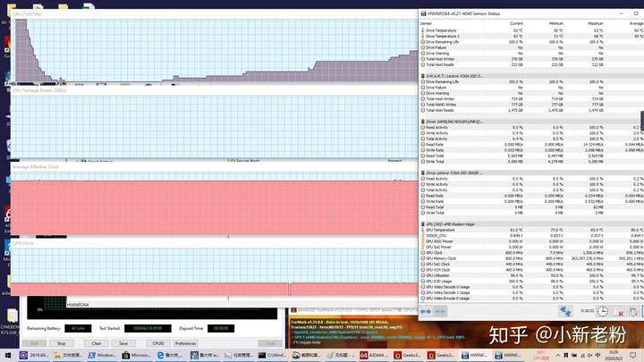Open AIDA64 Preferences button
This screenshot has width=644, height=362.
[x=185, y=343]
